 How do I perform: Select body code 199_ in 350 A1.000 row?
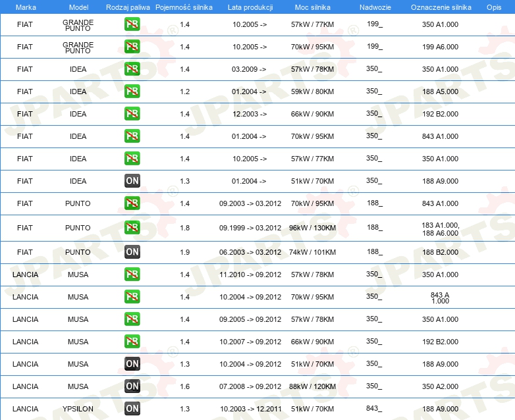(375, 24)
